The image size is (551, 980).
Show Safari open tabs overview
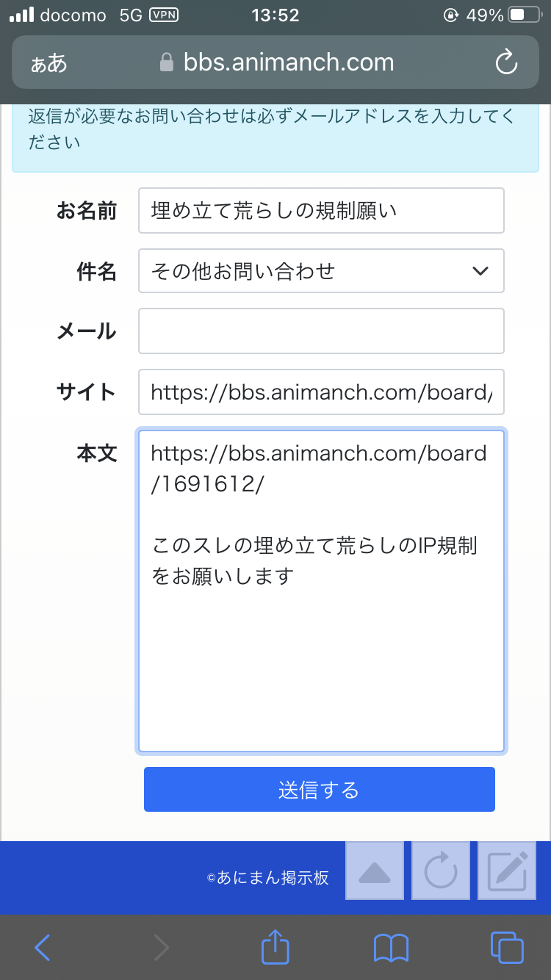tap(507, 948)
